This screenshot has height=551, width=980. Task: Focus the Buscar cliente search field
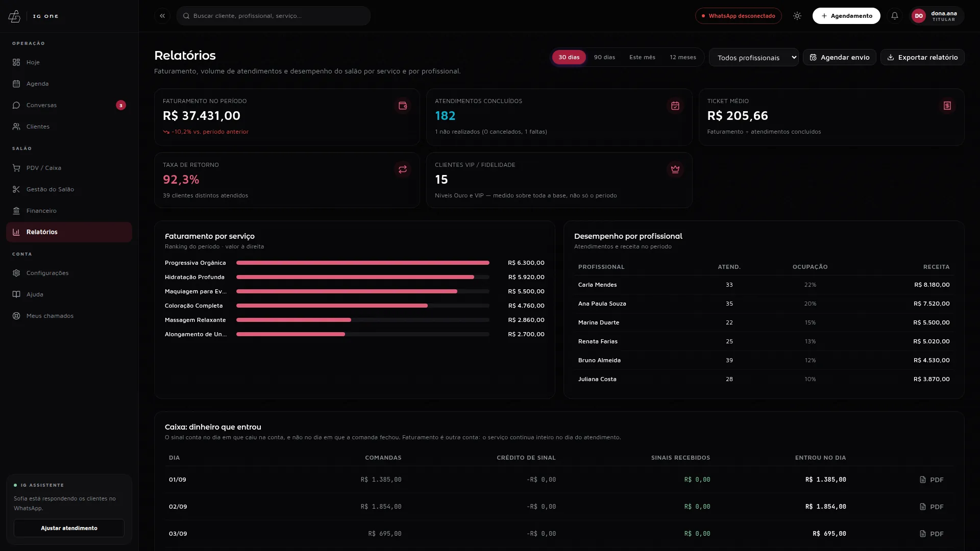click(274, 16)
